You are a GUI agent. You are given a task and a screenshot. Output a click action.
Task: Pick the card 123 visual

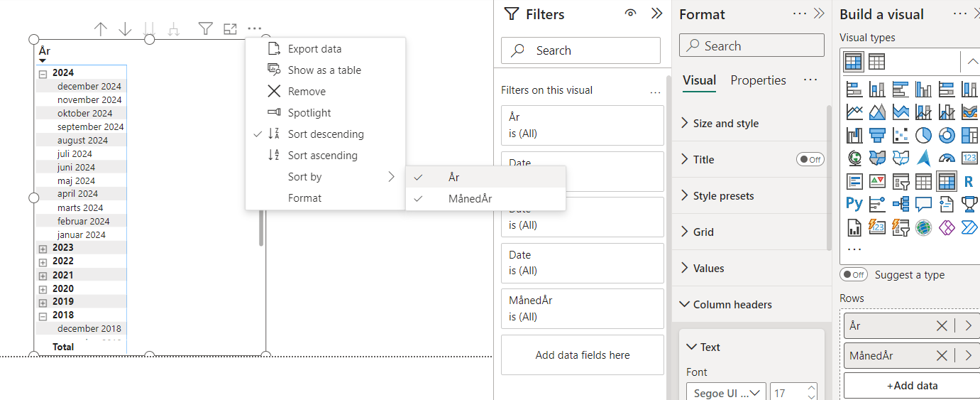tap(969, 158)
